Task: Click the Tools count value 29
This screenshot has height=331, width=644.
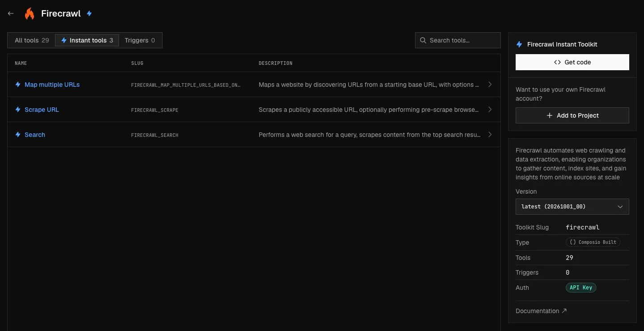Action: [x=569, y=258]
